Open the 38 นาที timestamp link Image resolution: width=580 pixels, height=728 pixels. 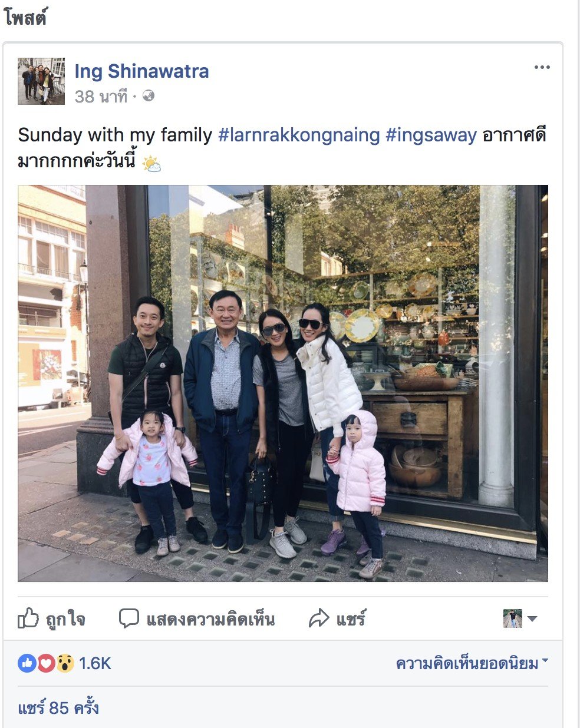pyautogui.click(x=101, y=96)
